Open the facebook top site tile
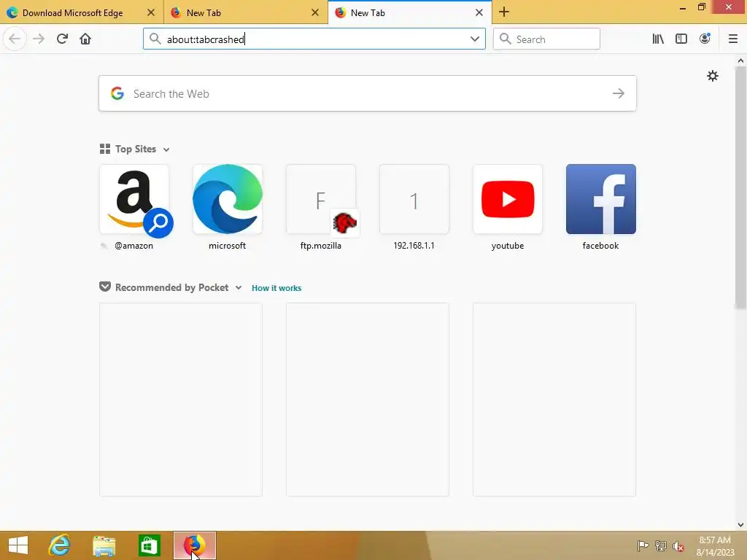 (x=601, y=199)
